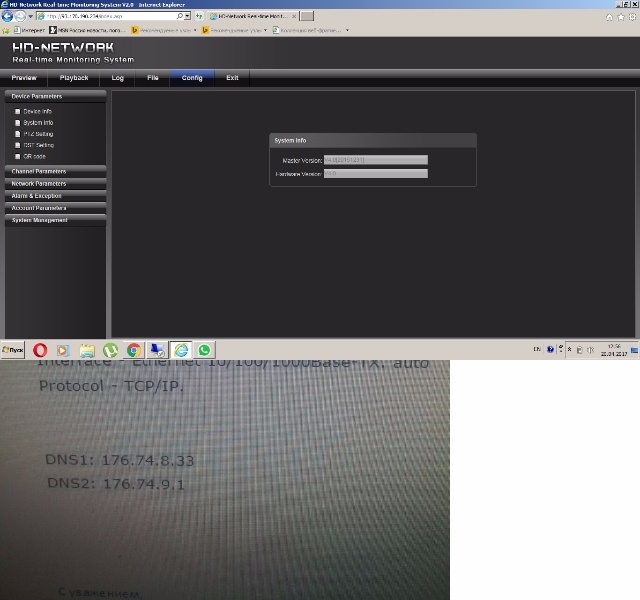640x600 pixels.
Task: Click the system clock in the tray
Action: (614, 350)
